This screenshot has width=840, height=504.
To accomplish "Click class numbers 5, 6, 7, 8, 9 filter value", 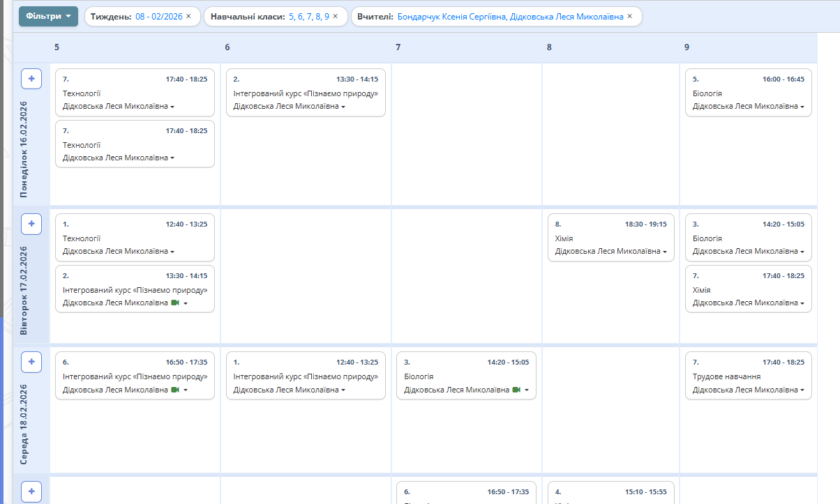I will (308, 16).
